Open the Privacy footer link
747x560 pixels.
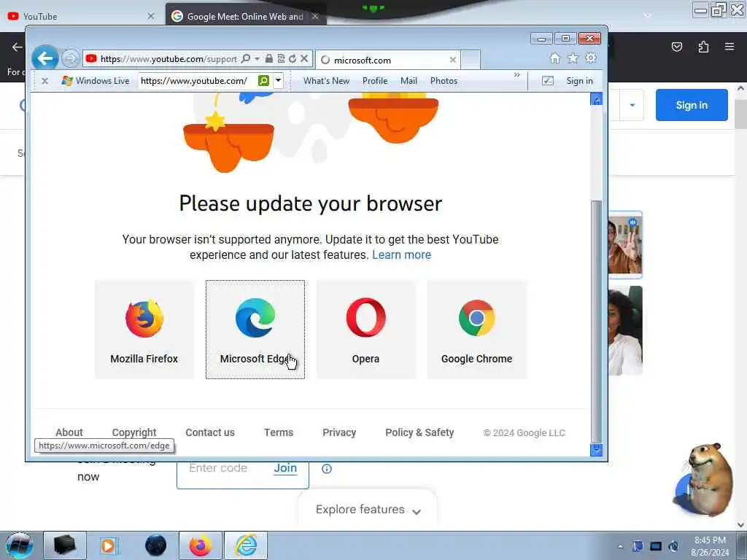339,432
